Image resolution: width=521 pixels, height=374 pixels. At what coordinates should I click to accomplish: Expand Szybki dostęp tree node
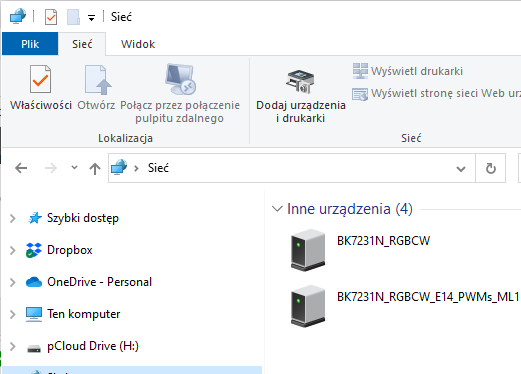[13, 218]
